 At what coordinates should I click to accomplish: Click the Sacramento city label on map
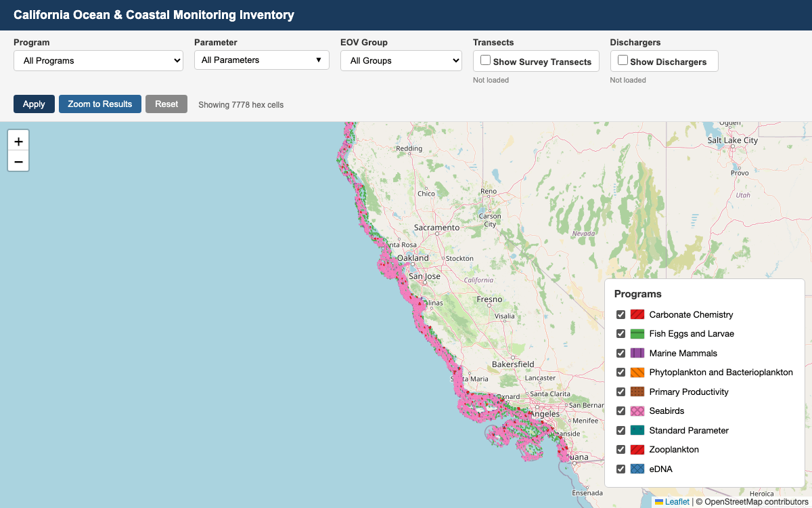[x=437, y=228]
